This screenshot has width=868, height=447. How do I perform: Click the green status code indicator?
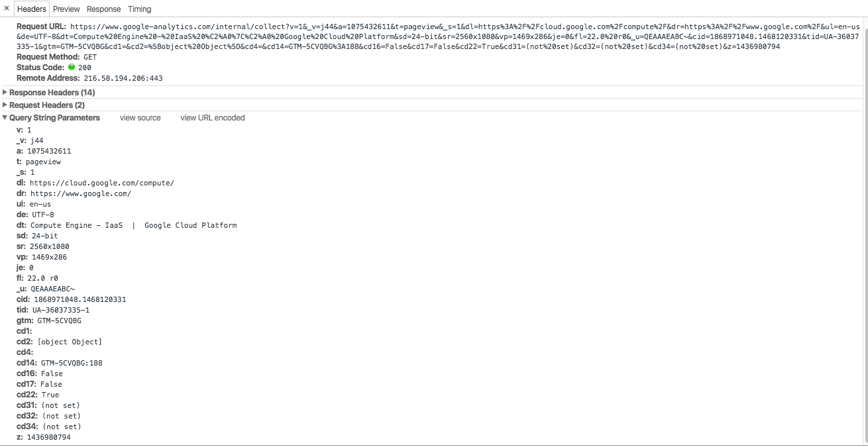tap(72, 68)
